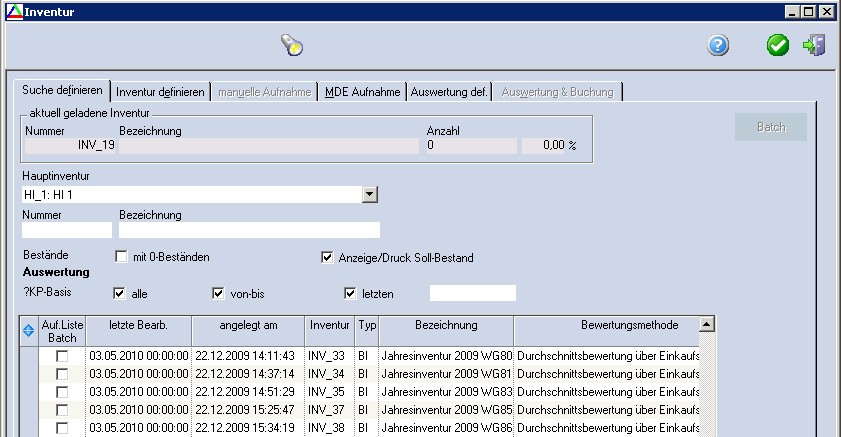Expand the Hauptinventur dropdown
The height and width of the screenshot is (437, 841).
pyautogui.click(x=369, y=194)
